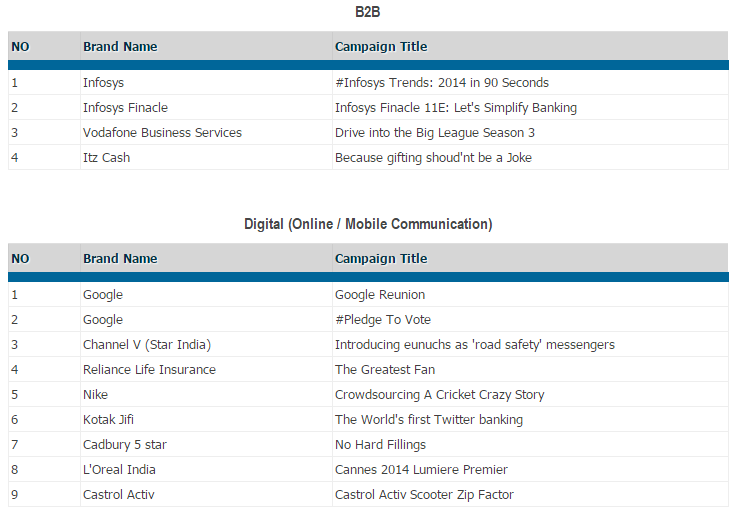Screen dimensions: 735x511
Task: Click '#Infosys Trends: 2014 in 90 Seconds' title
Action: 441,83
